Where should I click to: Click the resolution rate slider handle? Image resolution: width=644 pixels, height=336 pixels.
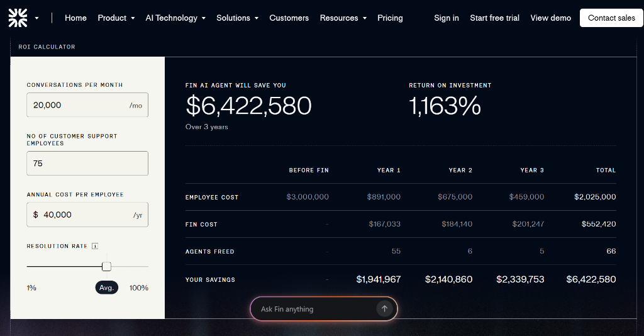[x=106, y=267]
